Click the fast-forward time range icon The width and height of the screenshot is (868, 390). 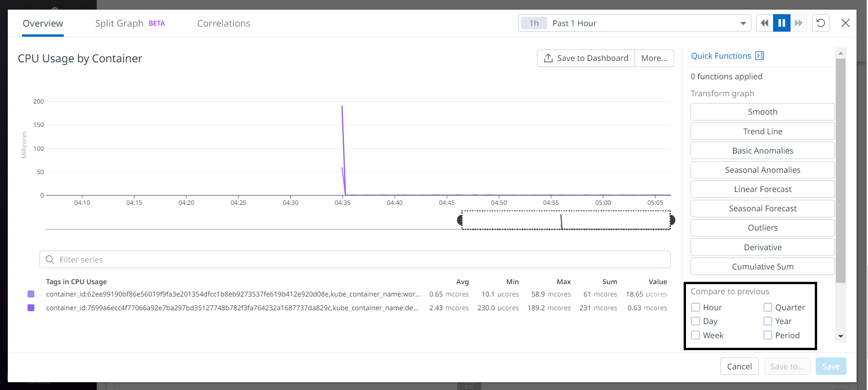799,23
